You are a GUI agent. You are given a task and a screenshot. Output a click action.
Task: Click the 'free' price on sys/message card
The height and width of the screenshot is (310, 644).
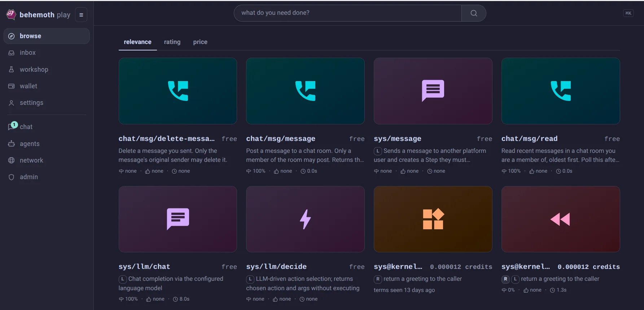coord(485,139)
